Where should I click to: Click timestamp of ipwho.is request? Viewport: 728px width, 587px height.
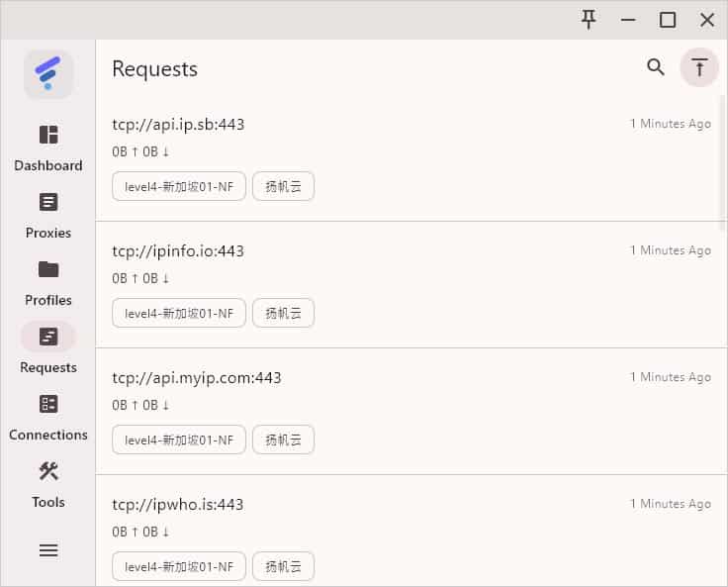[671, 504]
